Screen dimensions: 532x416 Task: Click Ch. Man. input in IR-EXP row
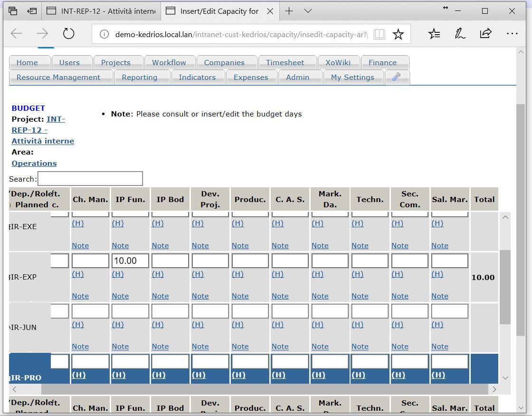(90, 261)
